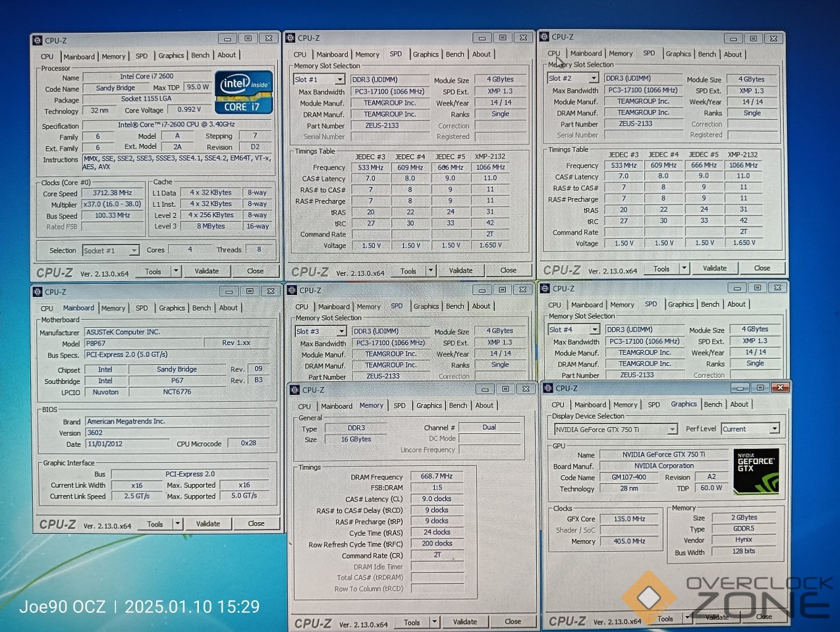Click Validate in the Slot #2 SPD window

pos(715,269)
